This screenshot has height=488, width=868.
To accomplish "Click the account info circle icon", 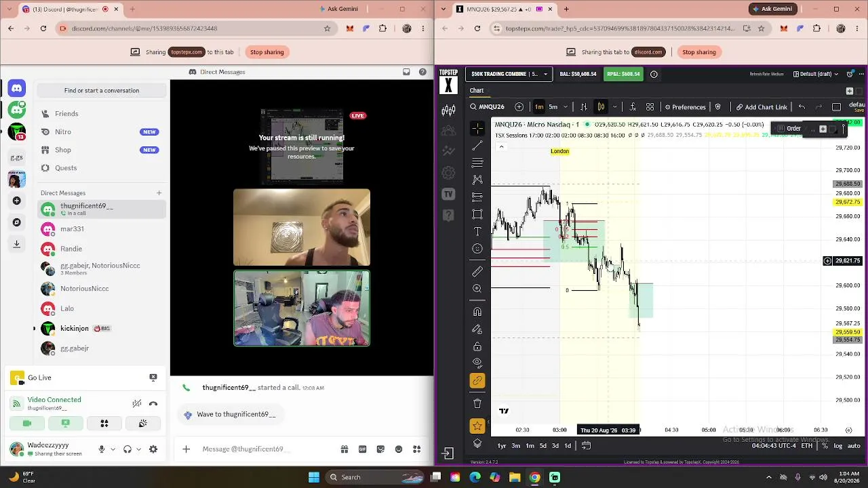I will pyautogui.click(x=654, y=74).
